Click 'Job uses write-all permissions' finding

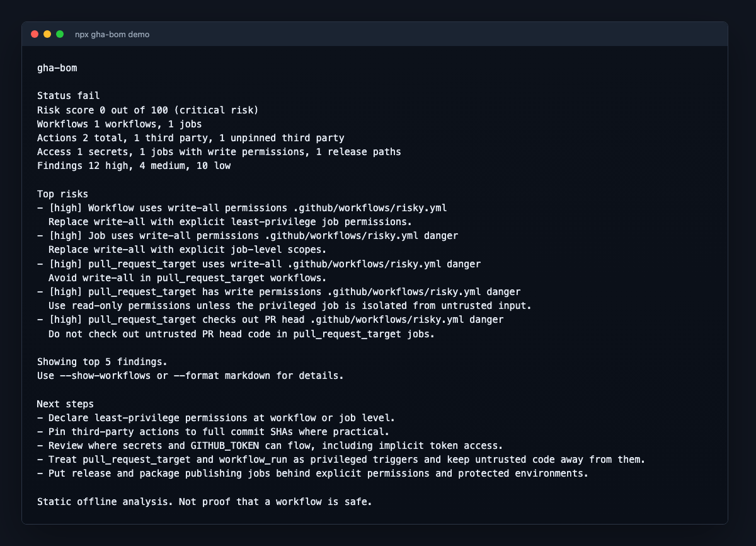(x=248, y=235)
